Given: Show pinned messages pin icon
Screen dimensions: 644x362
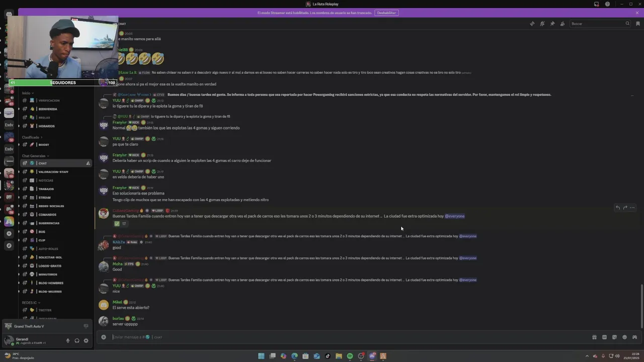Looking at the screenshot, I should 552,24.
